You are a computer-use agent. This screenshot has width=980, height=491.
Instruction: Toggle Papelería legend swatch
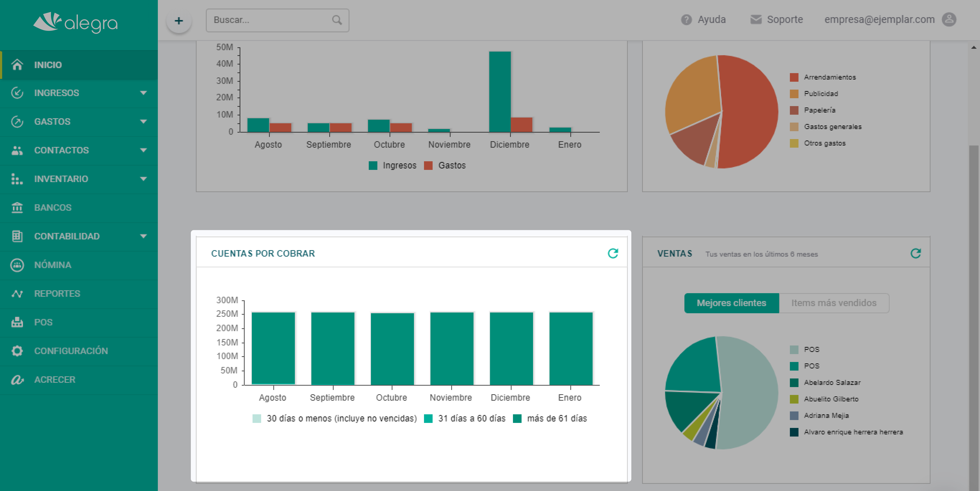(x=794, y=110)
